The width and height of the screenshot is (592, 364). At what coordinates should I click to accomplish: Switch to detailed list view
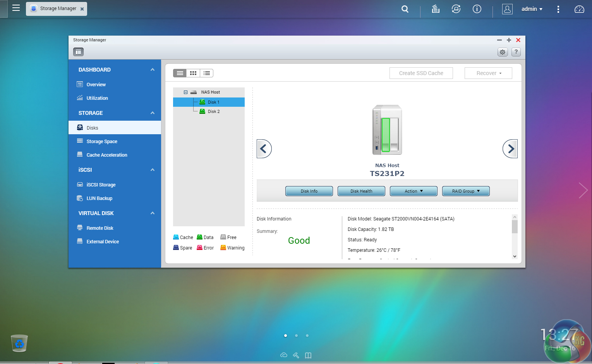pos(207,73)
